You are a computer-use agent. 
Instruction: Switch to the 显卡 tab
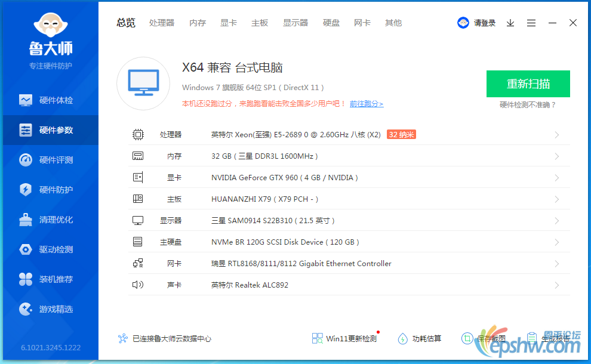tap(229, 23)
